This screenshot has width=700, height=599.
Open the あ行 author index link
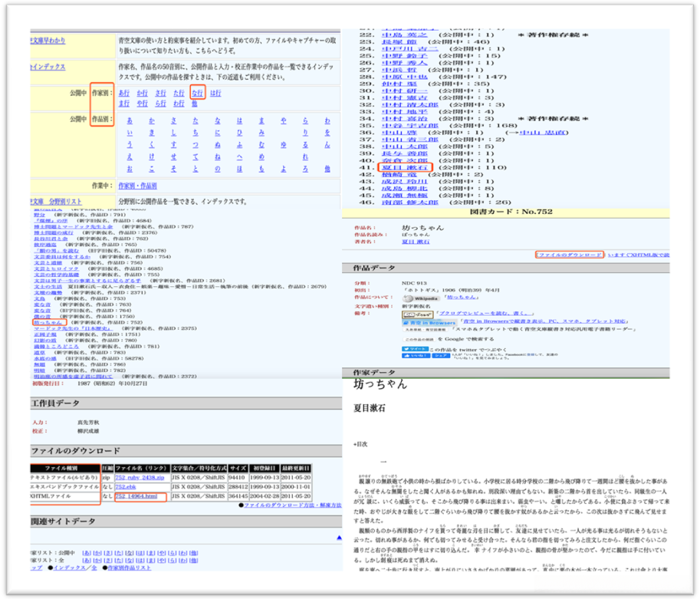124,93
